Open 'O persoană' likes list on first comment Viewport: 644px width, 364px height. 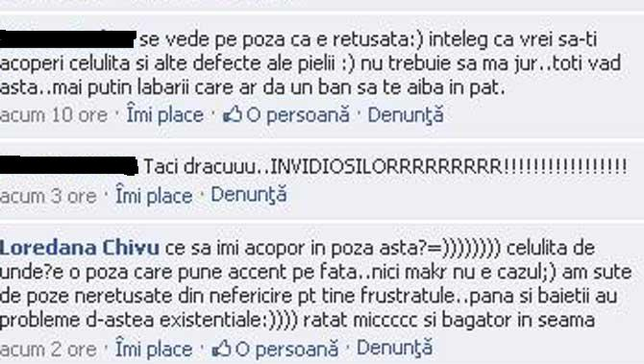click(x=298, y=115)
